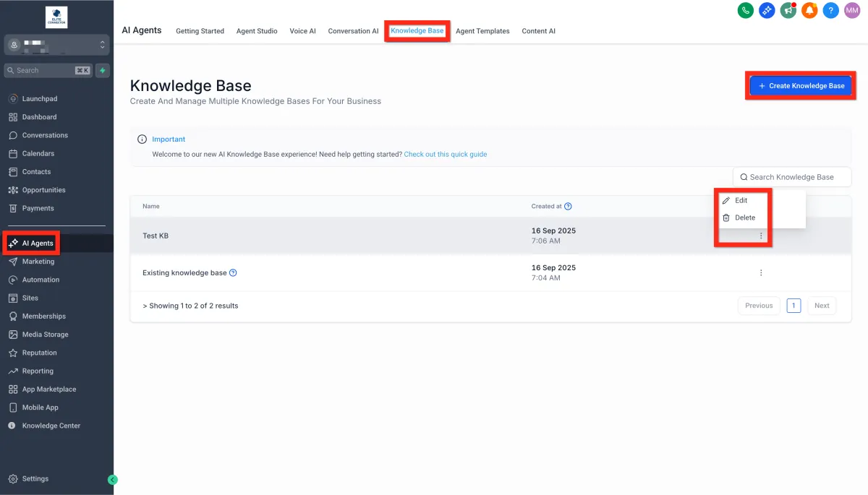Click the sidebar Search box
The height and width of the screenshot is (495, 868).
coord(48,70)
